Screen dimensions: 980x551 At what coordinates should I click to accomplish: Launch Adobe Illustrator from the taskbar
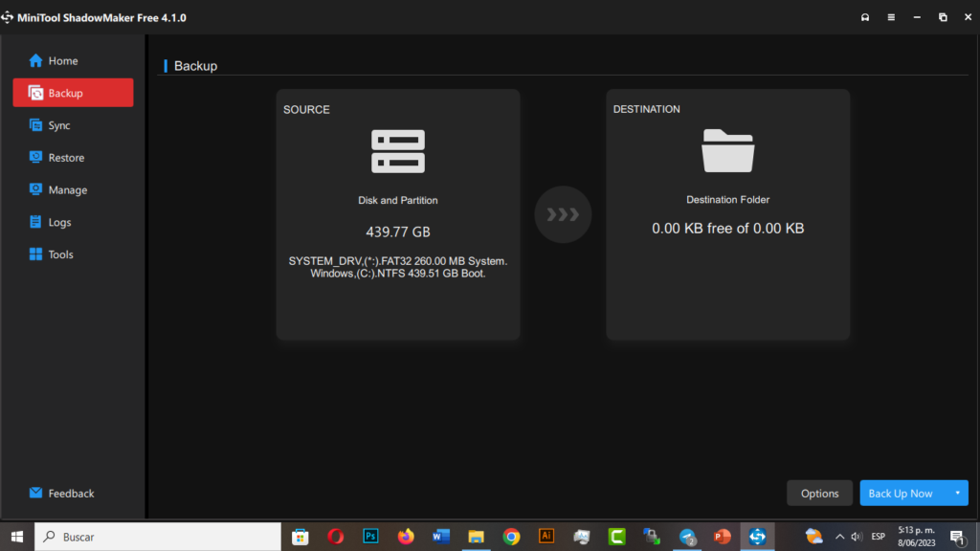pyautogui.click(x=546, y=537)
